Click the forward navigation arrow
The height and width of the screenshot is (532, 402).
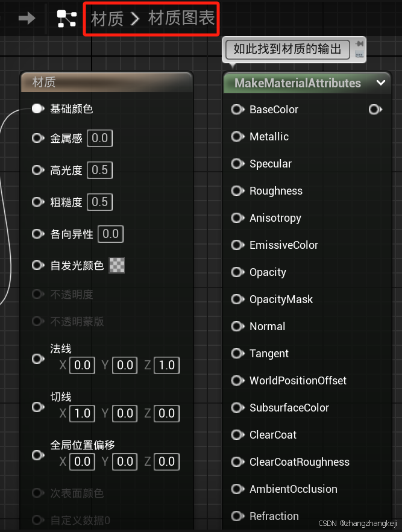coord(27,18)
